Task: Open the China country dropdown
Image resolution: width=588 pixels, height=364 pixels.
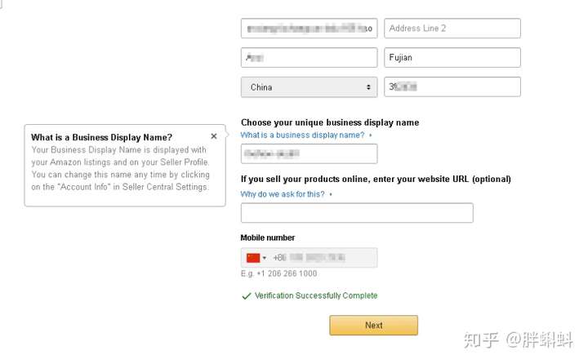Action: [309, 87]
